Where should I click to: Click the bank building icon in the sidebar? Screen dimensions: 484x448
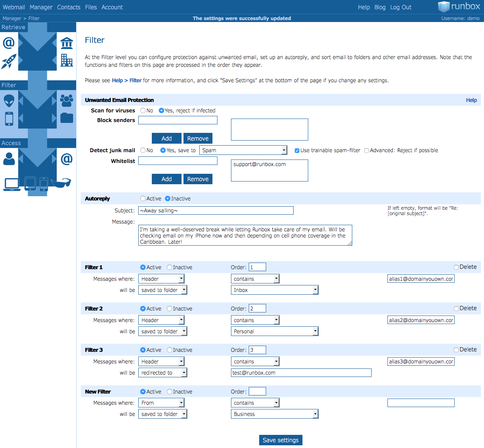(67, 43)
